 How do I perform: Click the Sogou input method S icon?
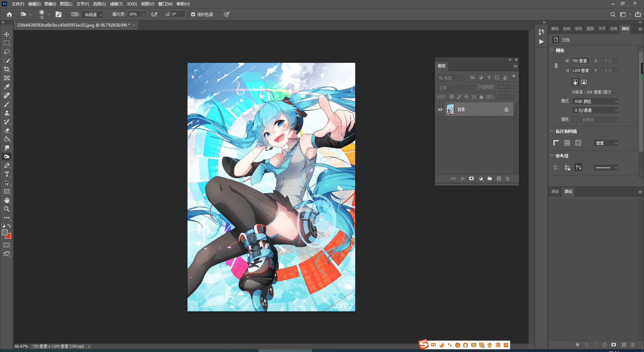coord(424,344)
